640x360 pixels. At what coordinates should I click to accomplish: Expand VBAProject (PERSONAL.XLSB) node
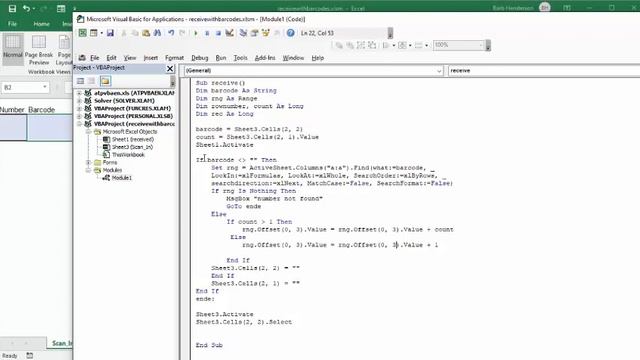click(79, 116)
